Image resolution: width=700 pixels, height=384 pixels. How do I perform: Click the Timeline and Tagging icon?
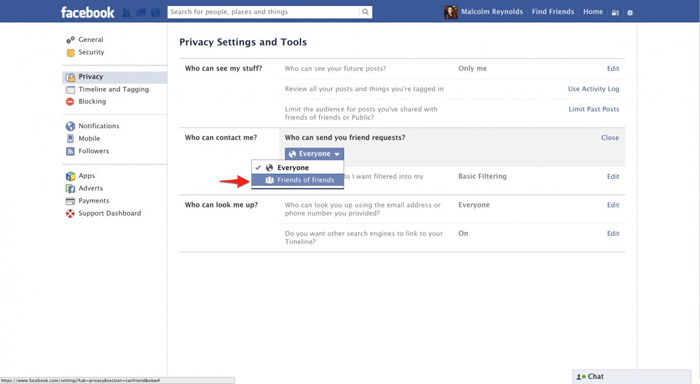70,90
